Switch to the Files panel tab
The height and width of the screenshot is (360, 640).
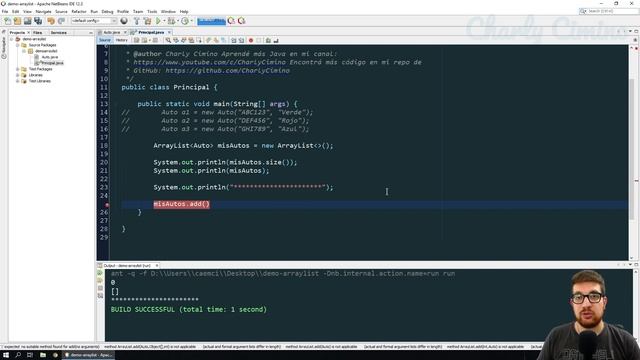(x=38, y=33)
